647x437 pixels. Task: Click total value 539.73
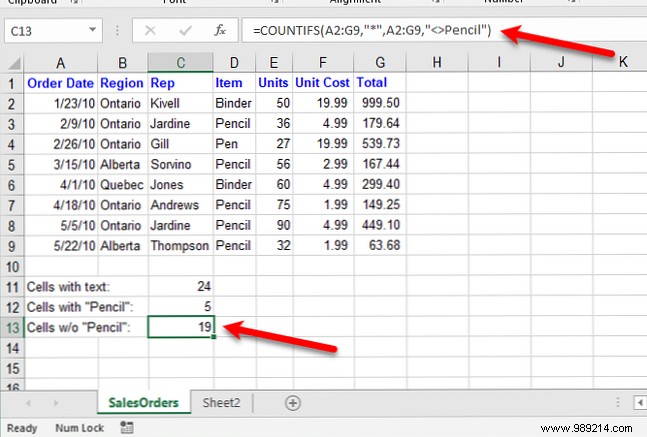380,144
